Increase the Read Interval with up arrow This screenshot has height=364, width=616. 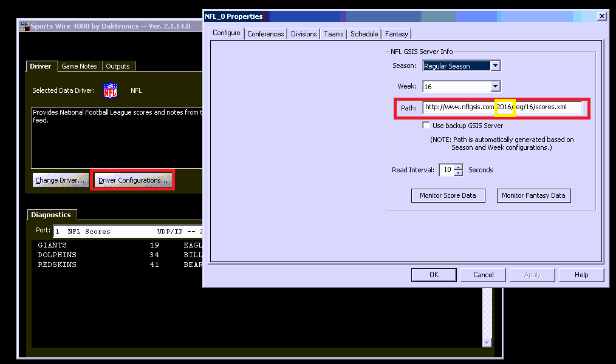[458, 167]
